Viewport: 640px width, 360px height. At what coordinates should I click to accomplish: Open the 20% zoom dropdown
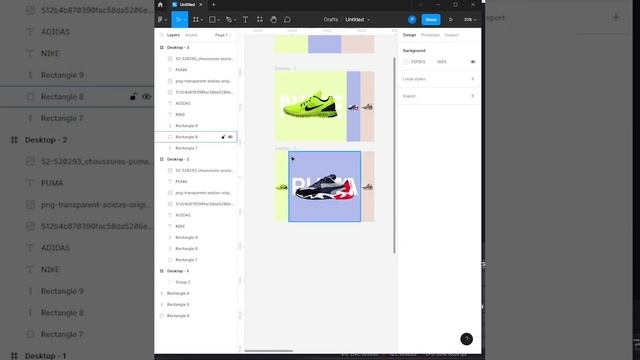click(470, 20)
